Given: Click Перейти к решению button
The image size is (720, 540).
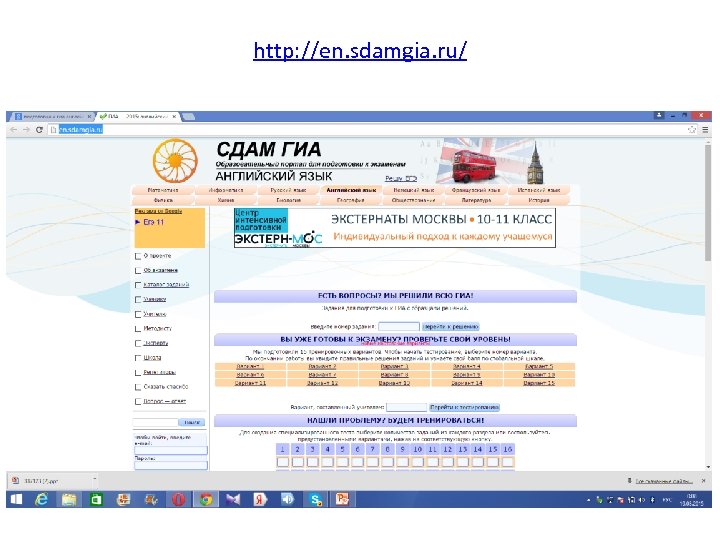Looking at the screenshot, I should coord(451,326).
